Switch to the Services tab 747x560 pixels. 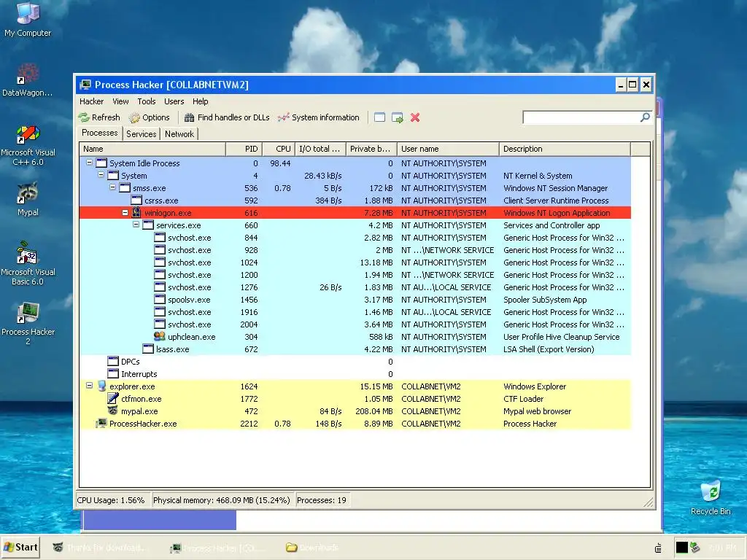pyautogui.click(x=141, y=134)
